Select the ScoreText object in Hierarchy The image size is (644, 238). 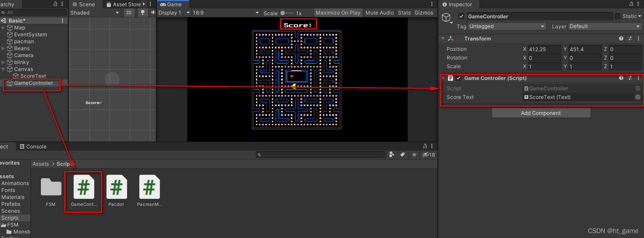pos(33,76)
